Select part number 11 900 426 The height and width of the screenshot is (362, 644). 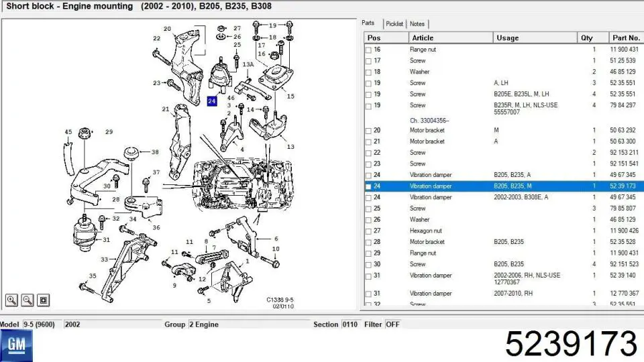tap(625, 231)
